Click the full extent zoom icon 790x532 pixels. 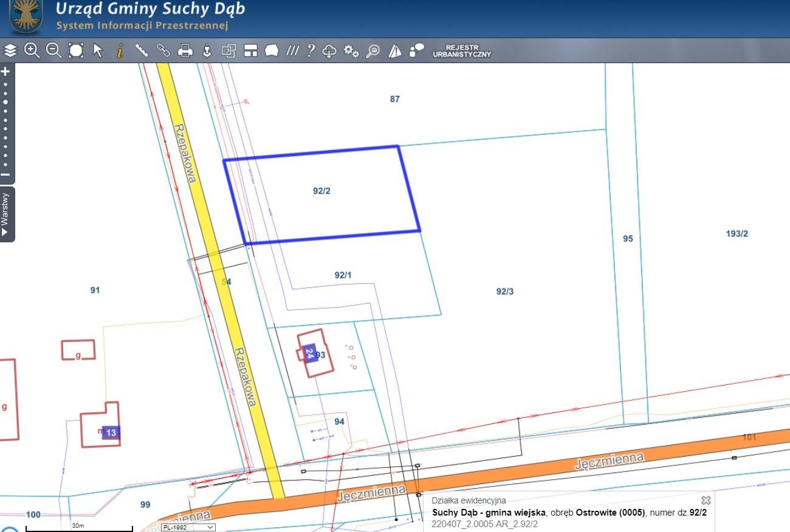(x=76, y=51)
